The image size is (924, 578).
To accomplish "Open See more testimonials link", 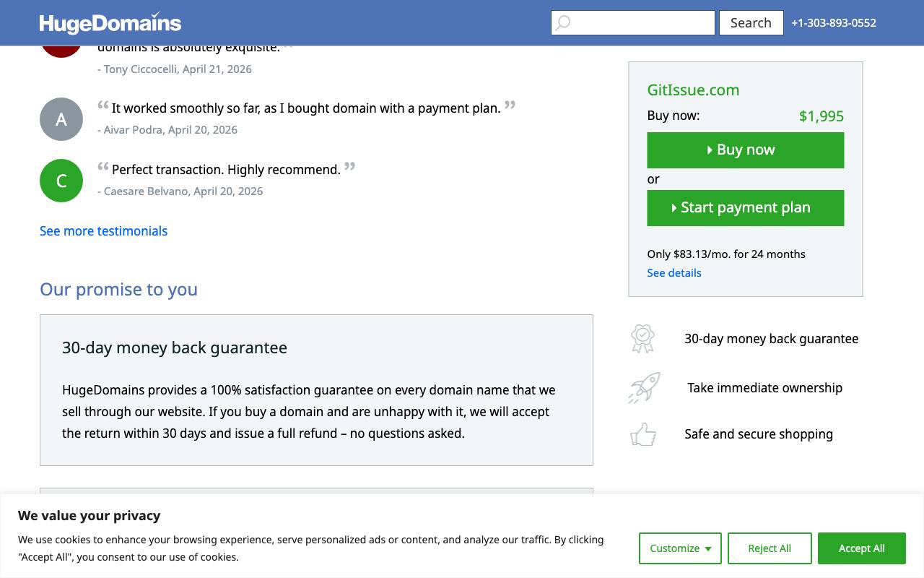I will point(103,231).
